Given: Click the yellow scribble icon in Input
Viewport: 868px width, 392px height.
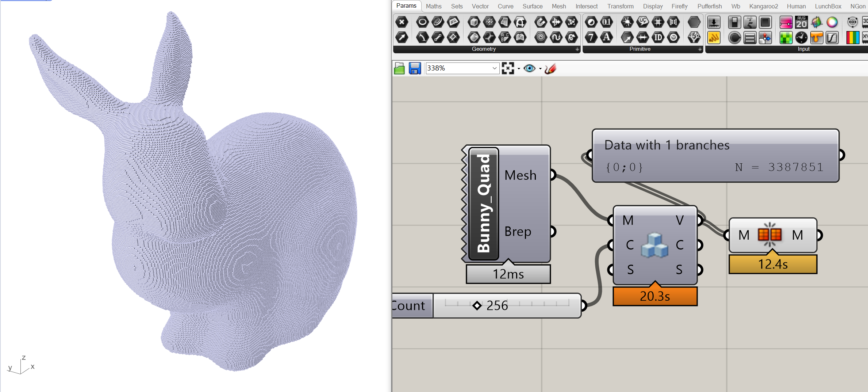Looking at the screenshot, I should coord(714,37).
